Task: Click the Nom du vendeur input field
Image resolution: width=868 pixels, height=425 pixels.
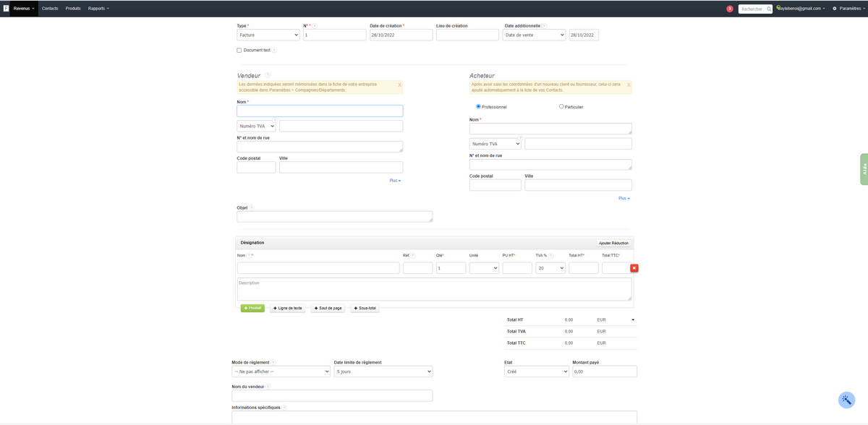Action: coord(332,395)
